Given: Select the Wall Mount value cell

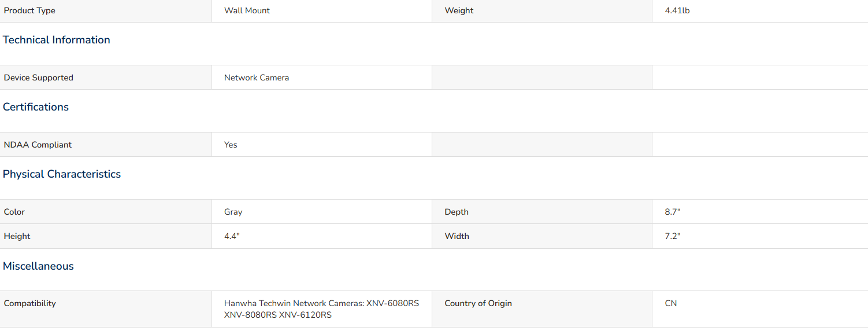Looking at the screenshot, I should coord(322,10).
